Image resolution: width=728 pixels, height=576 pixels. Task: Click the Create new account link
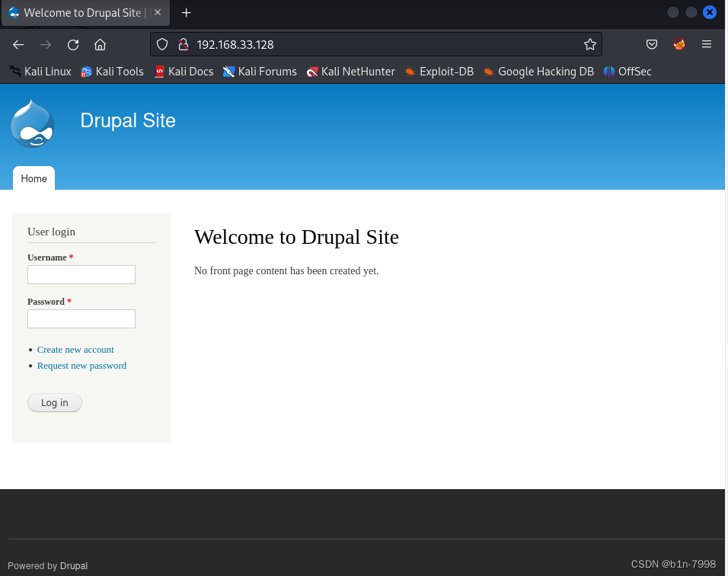click(75, 350)
